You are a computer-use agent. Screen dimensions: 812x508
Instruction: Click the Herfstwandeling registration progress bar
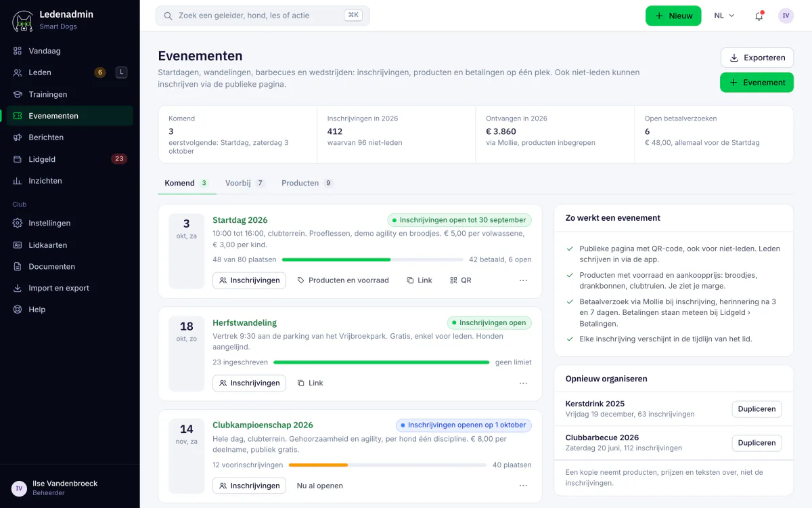pyautogui.click(x=381, y=362)
